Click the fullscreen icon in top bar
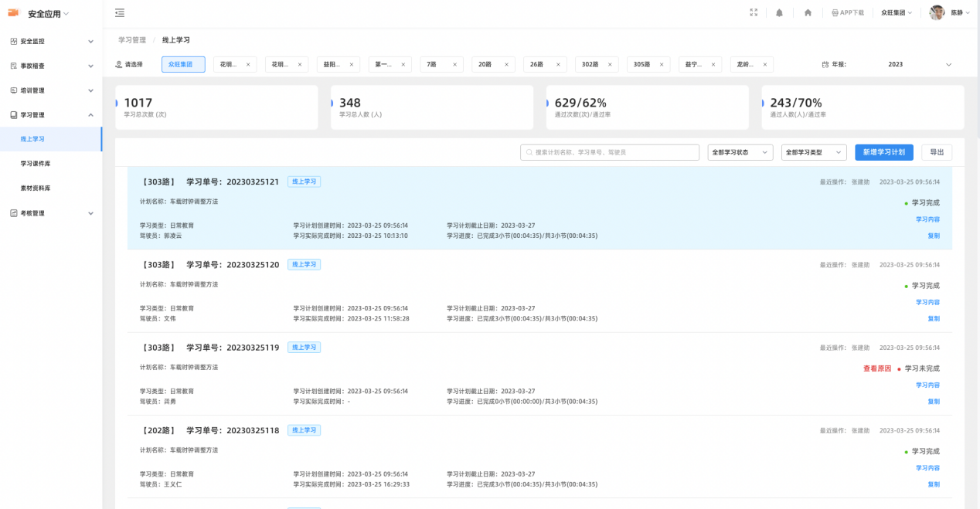The height and width of the screenshot is (509, 980). (x=754, y=13)
